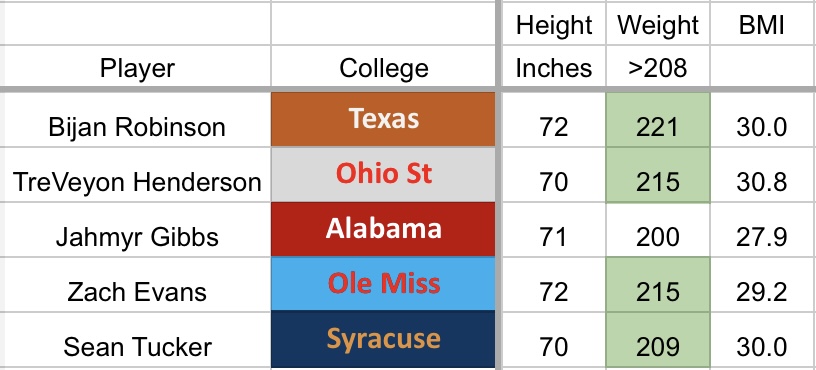Select the Sean Tucker name cell
The width and height of the screenshot is (816, 370).
(137, 340)
